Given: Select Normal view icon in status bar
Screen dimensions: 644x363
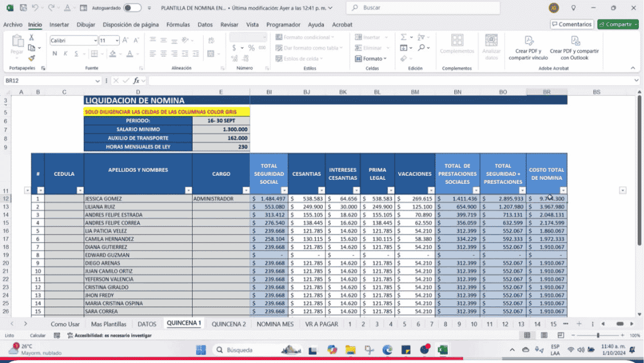Looking at the screenshot, I should [527, 336].
